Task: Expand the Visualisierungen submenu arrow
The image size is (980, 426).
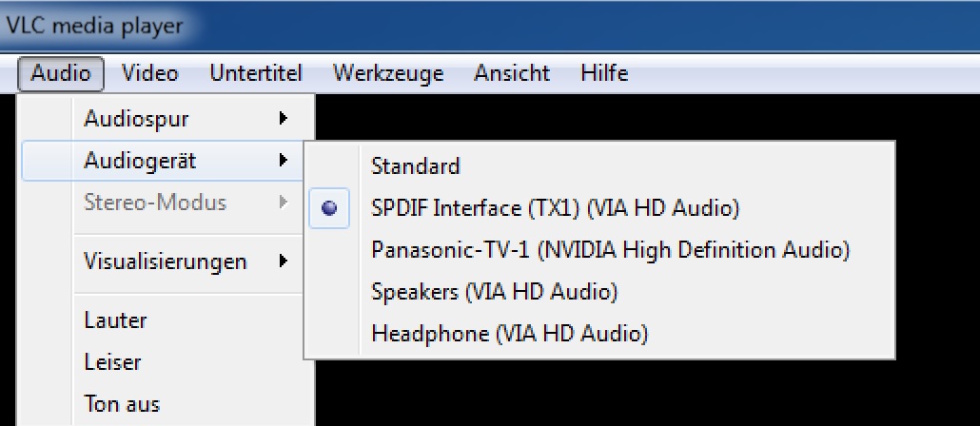Action: (x=282, y=261)
